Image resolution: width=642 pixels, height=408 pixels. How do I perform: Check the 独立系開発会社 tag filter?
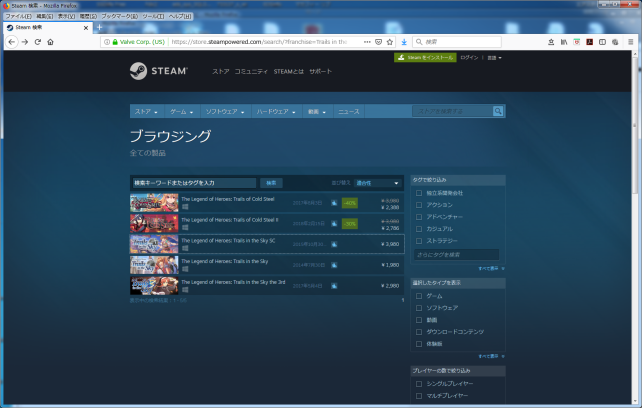pos(419,193)
